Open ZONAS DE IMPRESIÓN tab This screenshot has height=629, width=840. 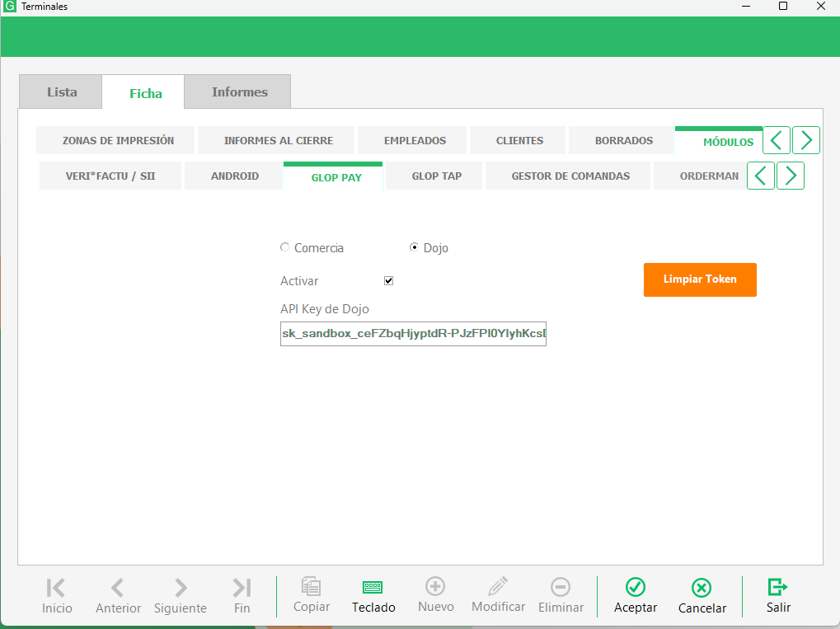click(115, 140)
